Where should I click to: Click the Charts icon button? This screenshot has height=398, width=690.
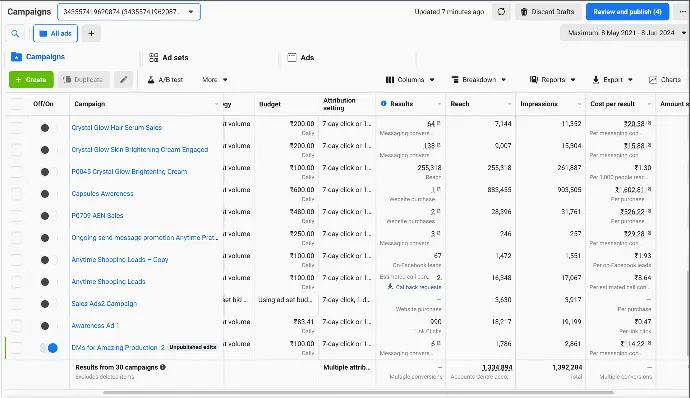coord(653,80)
